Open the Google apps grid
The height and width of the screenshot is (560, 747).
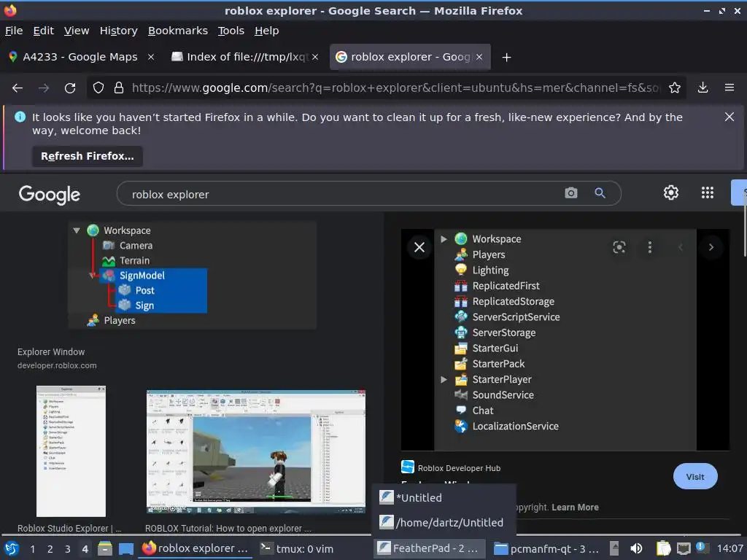point(708,192)
